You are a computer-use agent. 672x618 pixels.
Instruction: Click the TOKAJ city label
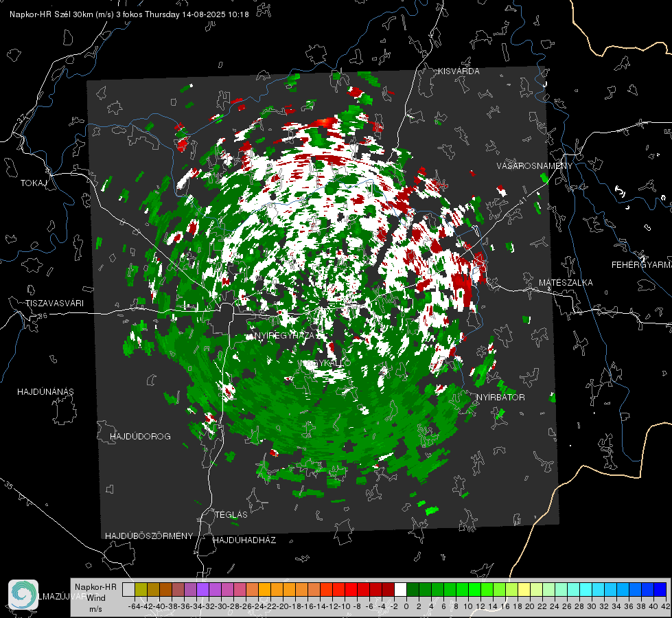click(33, 183)
